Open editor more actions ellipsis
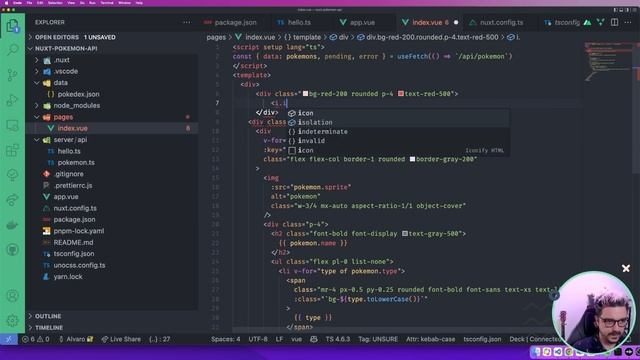The width and height of the screenshot is (640, 360). 628,22
